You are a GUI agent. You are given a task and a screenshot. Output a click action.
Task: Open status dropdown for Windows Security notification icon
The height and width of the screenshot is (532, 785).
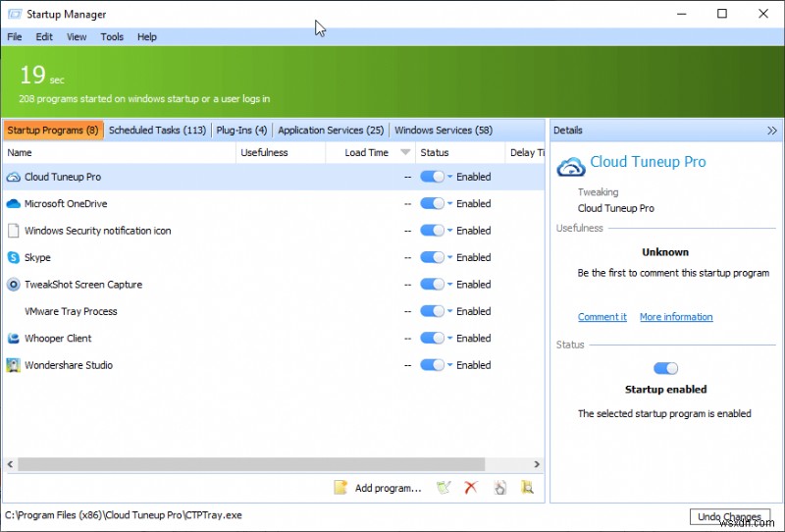(449, 231)
